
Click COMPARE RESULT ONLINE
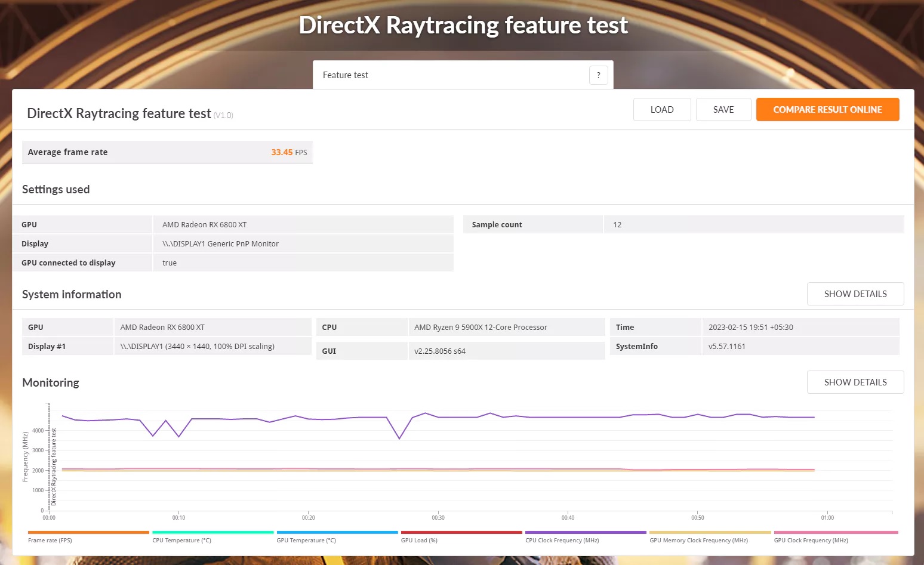click(x=827, y=110)
